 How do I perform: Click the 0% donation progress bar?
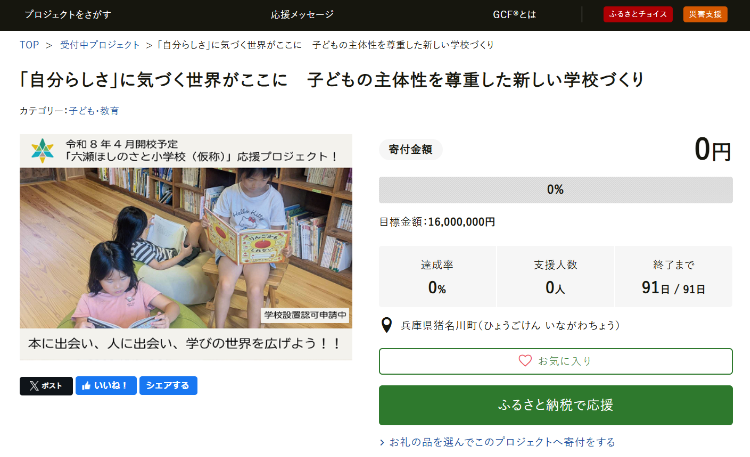556,190
